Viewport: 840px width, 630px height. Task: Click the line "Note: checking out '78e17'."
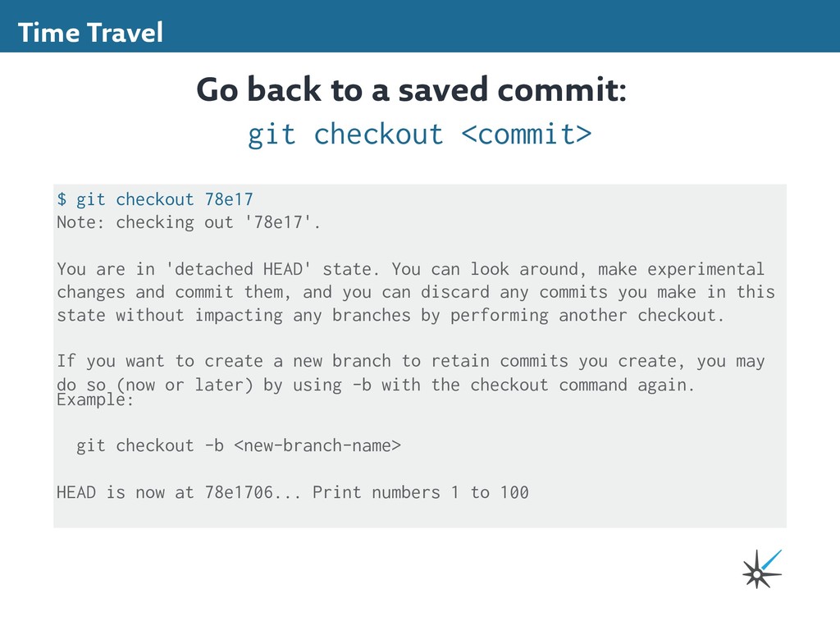click(189, 222)
